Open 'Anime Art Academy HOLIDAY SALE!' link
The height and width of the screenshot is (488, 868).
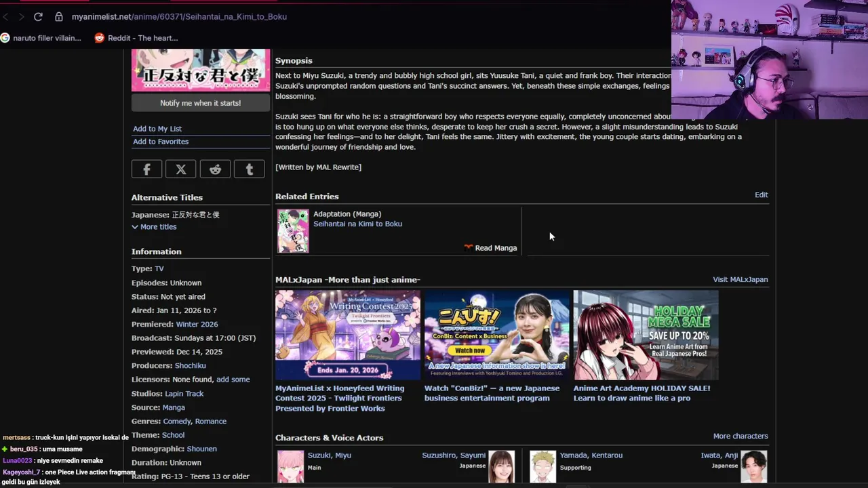pyautogui.click(x=642, y=393)
